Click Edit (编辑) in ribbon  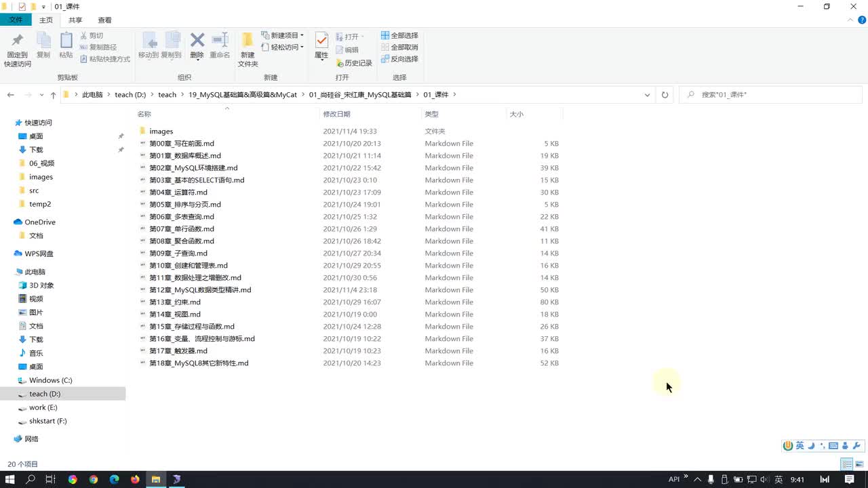pyautogui.click(x=347, y=49)
